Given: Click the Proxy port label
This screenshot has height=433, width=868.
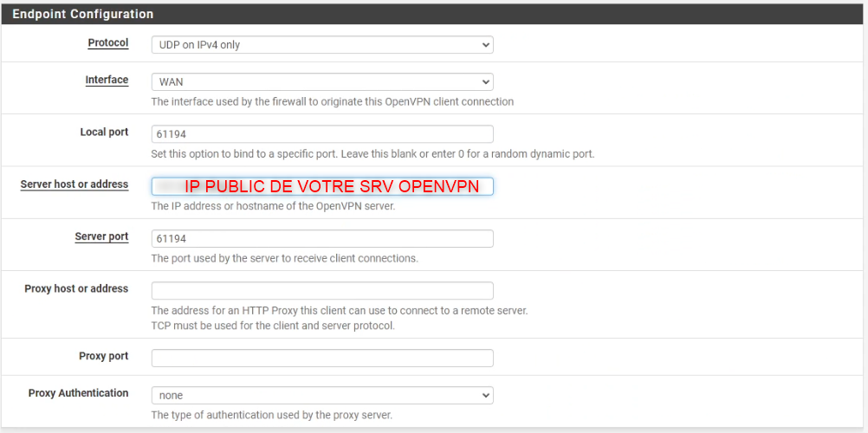Looking at the screenshot, I should click(103, 356).
